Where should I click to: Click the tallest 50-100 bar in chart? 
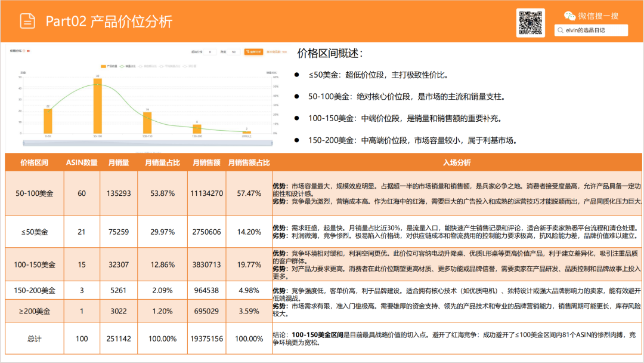click(97, 106)
